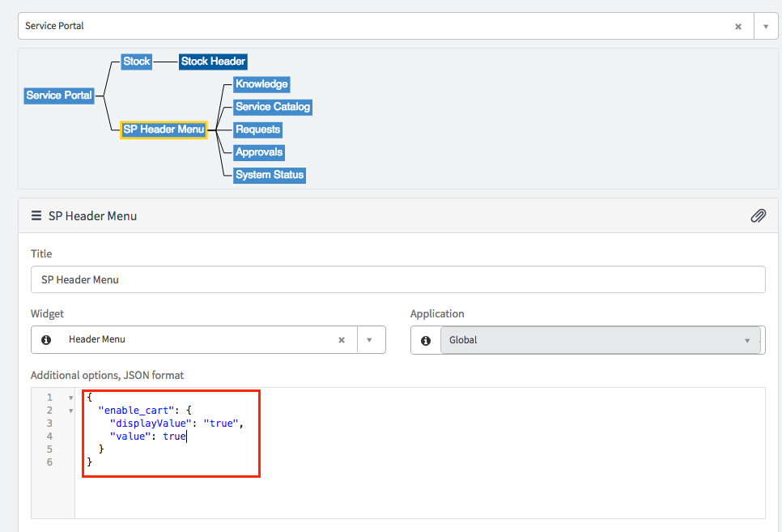Screen dimensions: 782x532
Task: Click the info icon for the Application field
Action: [426, 340]
